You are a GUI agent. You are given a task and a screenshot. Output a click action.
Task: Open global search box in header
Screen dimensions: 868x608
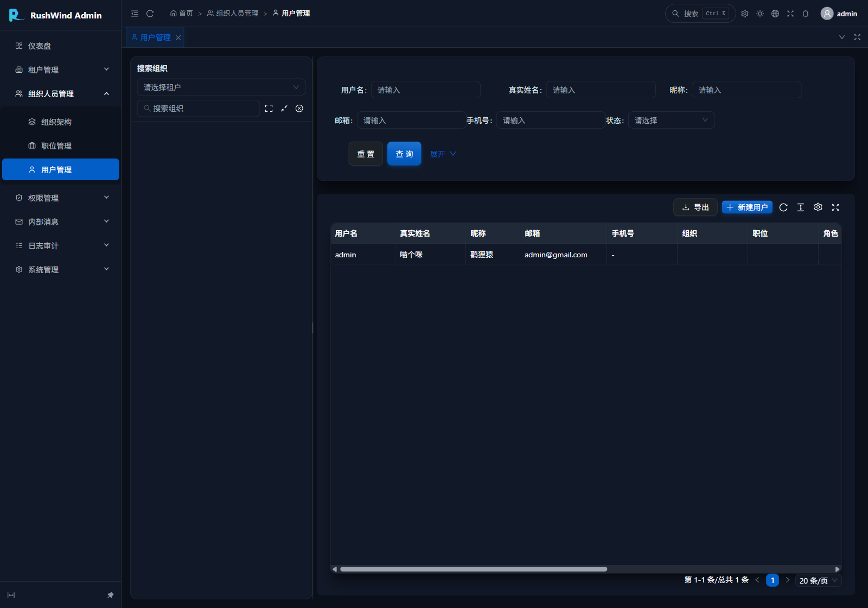[700, 14]
